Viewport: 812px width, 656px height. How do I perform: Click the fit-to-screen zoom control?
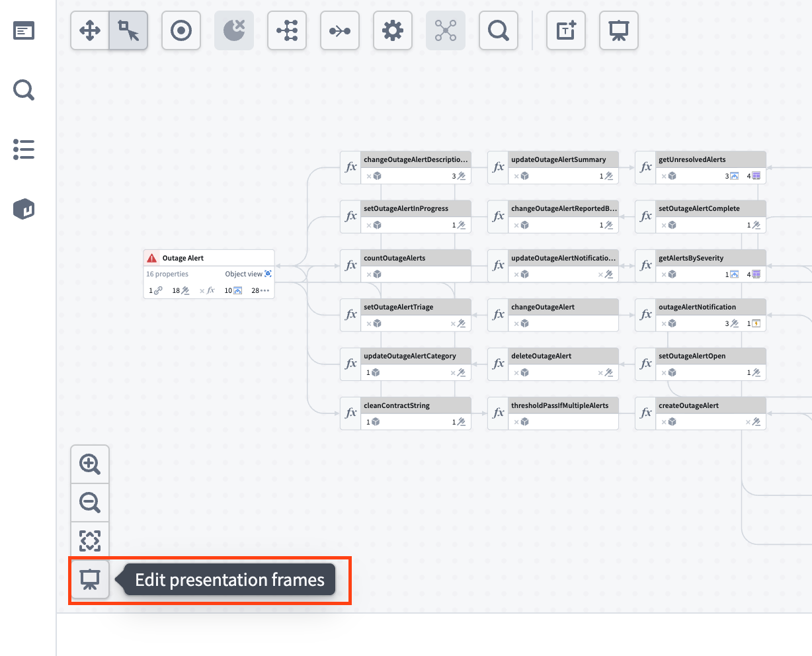[x=89, y=540]
